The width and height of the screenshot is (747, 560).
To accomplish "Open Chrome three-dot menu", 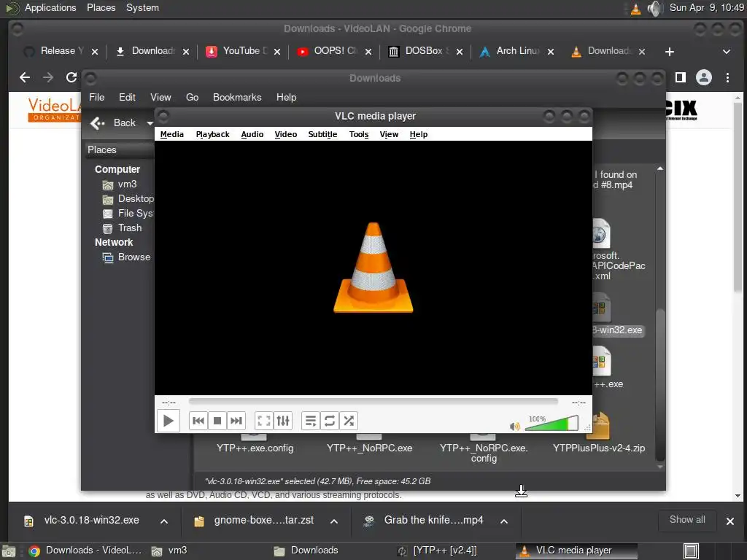I will point(727,77).
